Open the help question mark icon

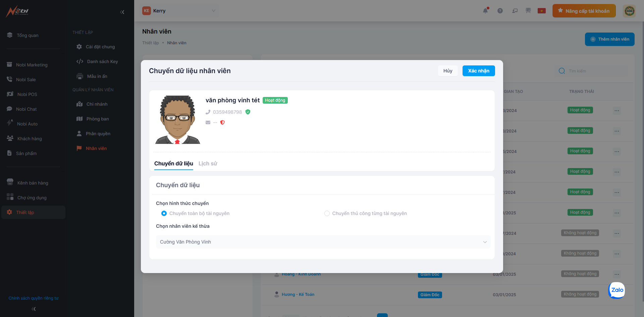500,11
